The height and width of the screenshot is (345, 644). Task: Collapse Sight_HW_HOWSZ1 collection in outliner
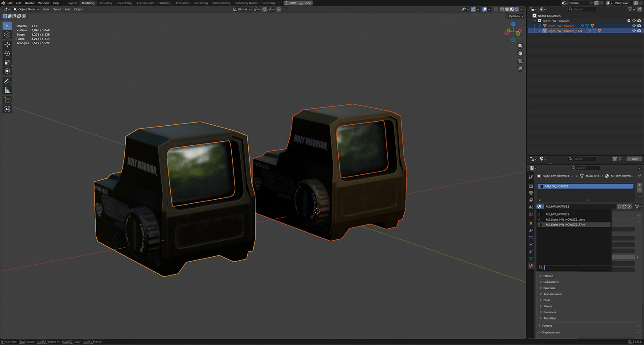[535, 21]
